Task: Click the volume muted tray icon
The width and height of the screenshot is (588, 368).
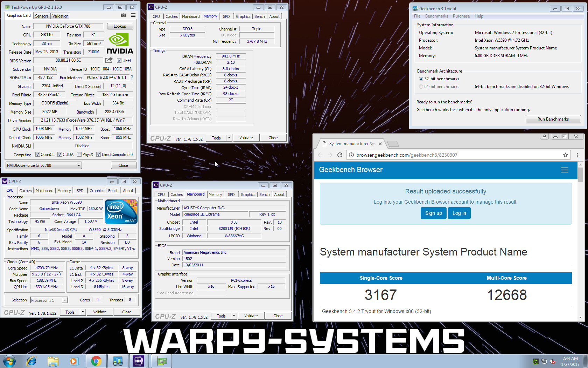Action: click(x=553, y=361)
